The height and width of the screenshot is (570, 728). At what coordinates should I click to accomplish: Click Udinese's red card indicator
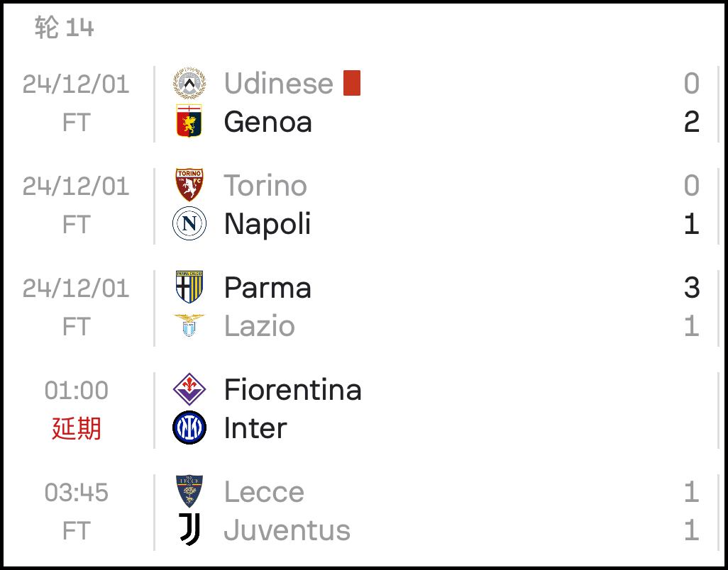point(352,83)
